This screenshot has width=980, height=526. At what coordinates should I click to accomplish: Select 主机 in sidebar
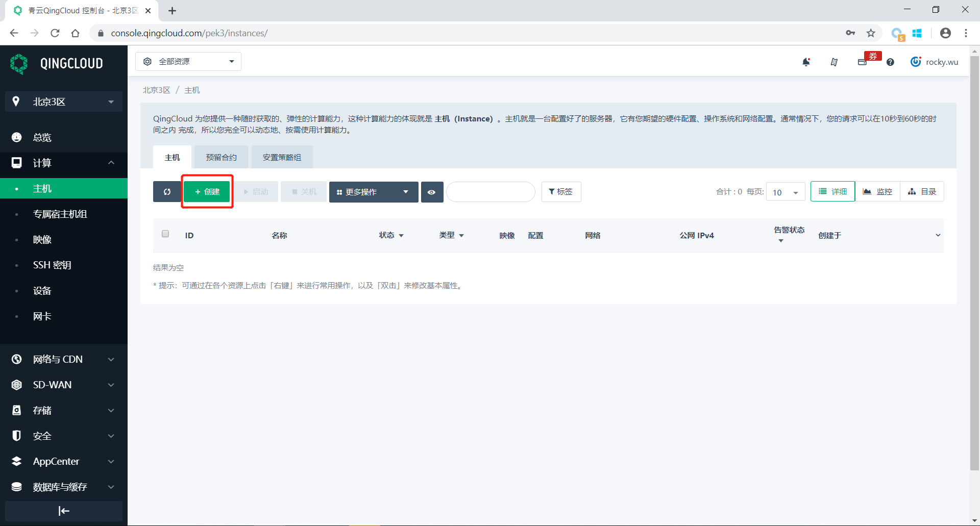tap(64, 188)
